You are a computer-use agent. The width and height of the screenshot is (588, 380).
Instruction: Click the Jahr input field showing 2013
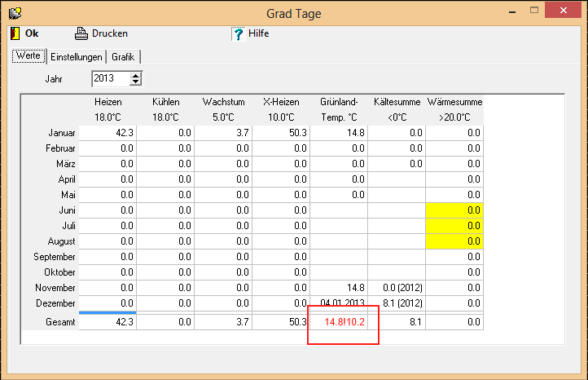pyautogui.click(x=110, y=78)
